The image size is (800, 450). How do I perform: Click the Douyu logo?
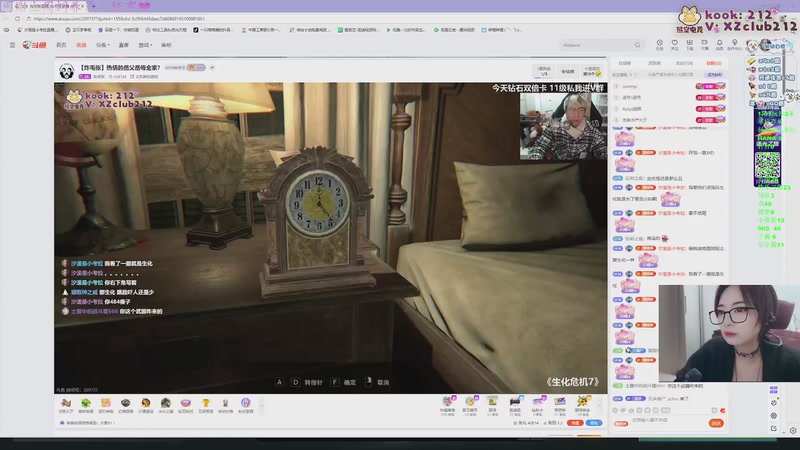click(x=34, y=45)
